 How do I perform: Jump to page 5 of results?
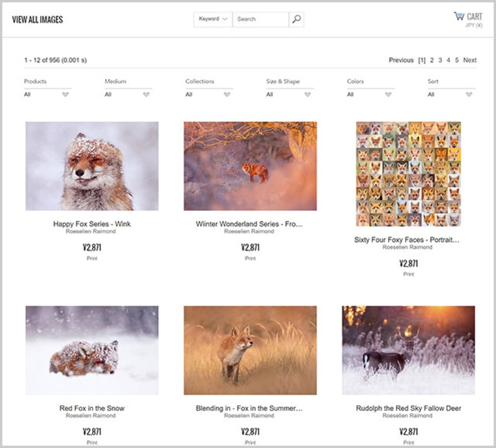pos(457,60)
